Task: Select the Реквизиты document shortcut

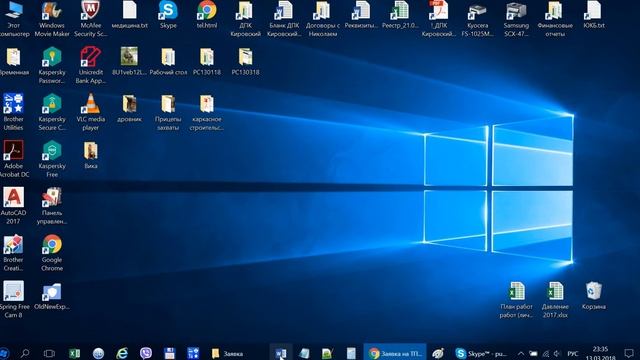Action: tap(361, 16)
